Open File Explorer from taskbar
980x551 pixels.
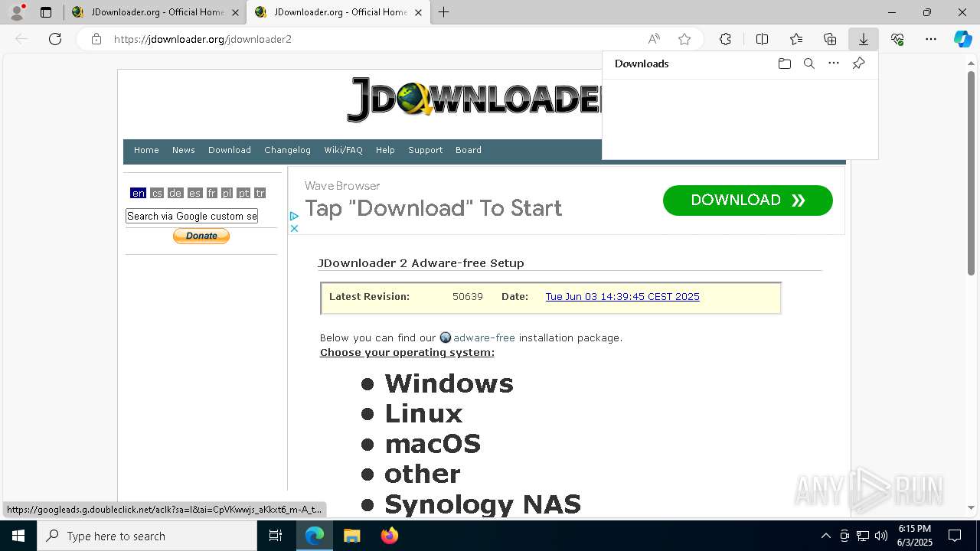coord(351,536)
